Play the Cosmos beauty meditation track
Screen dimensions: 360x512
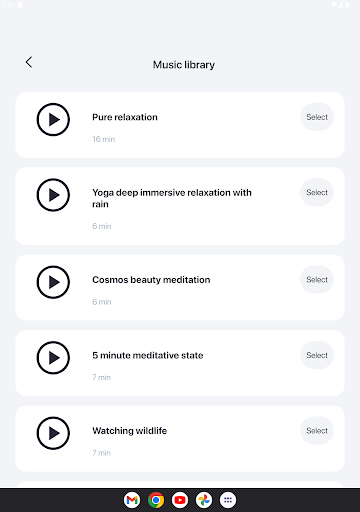point(53,282)
